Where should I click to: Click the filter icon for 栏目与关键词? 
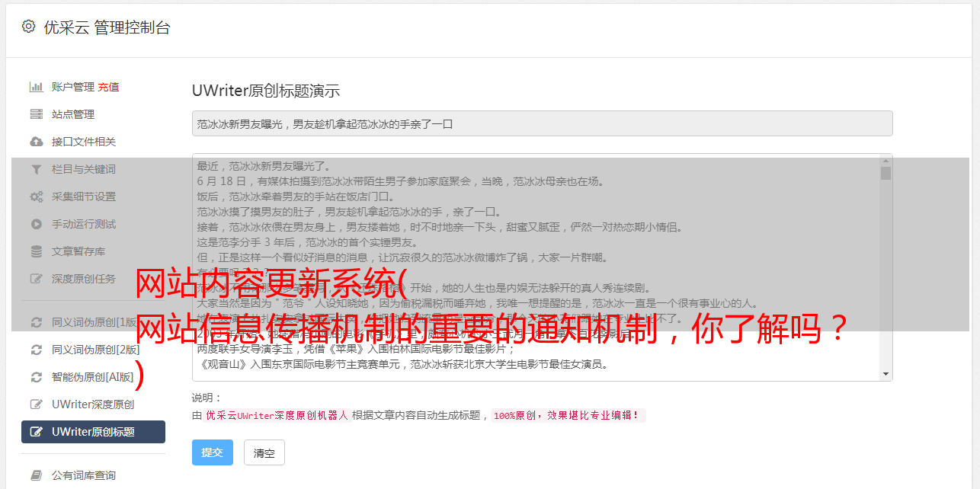tap(36, 169)
